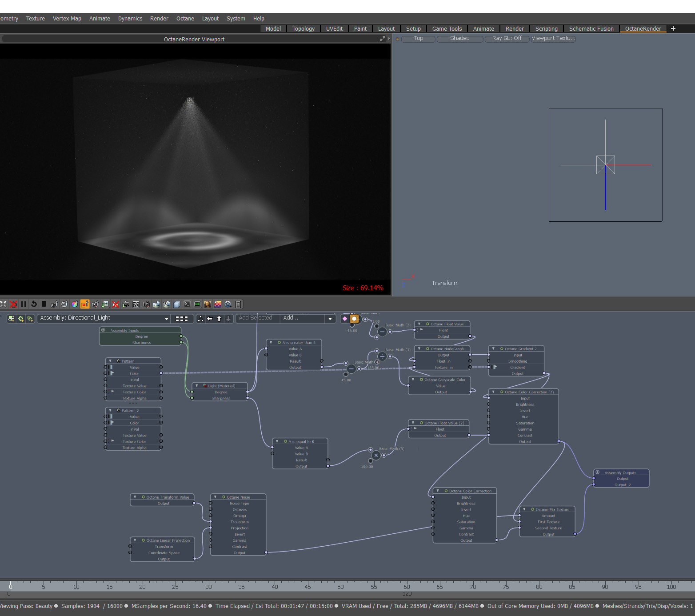
Task: Restart the Octane render
Action: (34, 304)
